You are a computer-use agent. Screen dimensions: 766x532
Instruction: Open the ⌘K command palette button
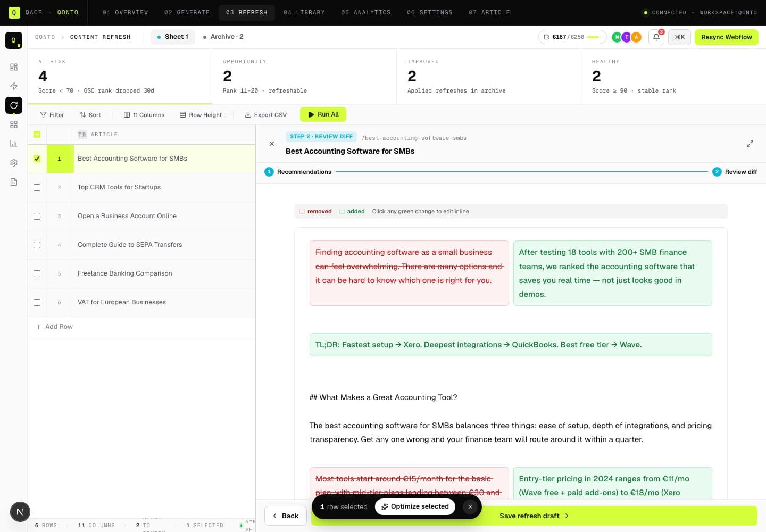(x=679, y=37)
